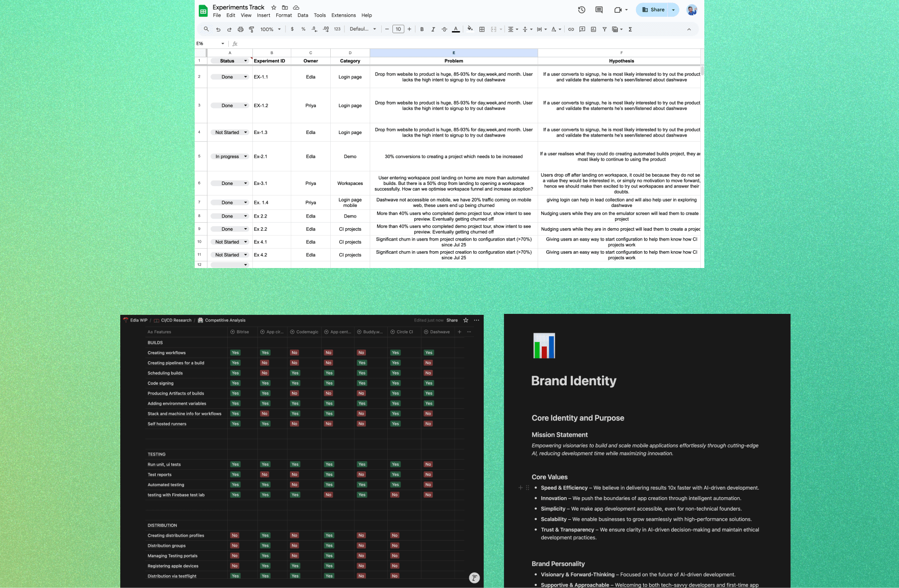Open the toolbar search menus tool
The height and width of the screenshot is (588, 899).
coord(206,29)
